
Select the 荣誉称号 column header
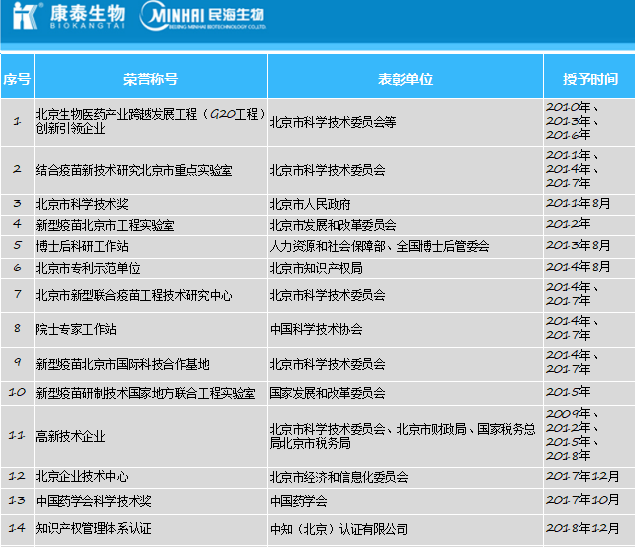click(x=150, y=79)
